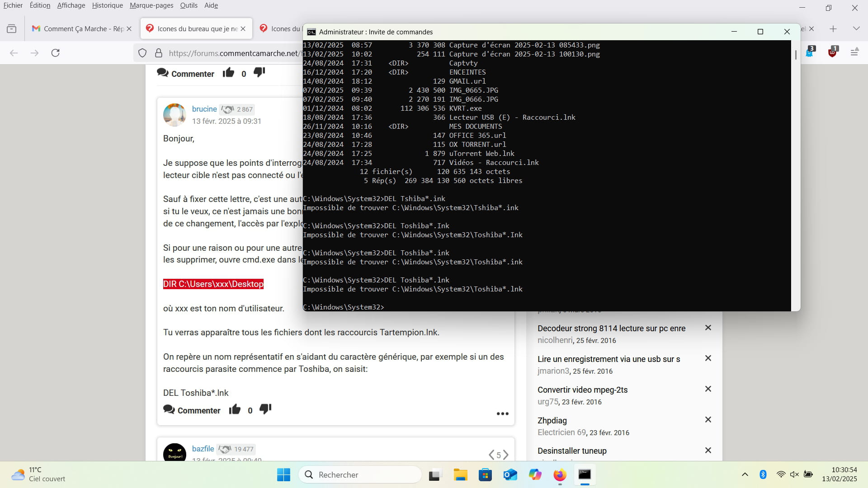Close the active Icones du bureau tab
Image resolution: width=868 pixels, height=488 pixels.
click(x=243, y=29)
